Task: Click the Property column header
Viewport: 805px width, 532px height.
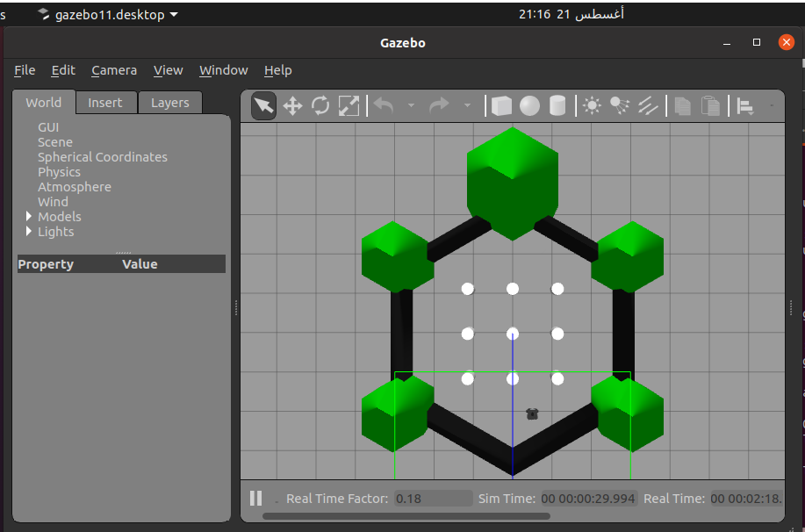Action: 46,264
